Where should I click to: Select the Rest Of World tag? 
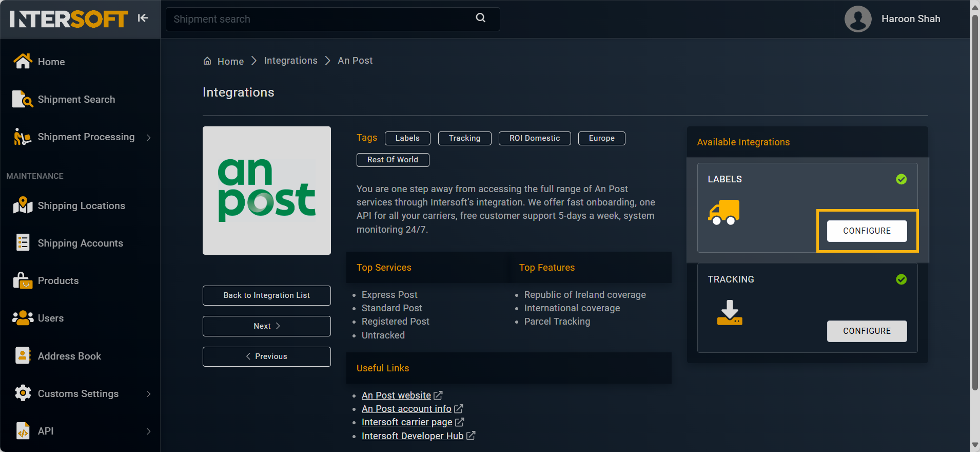(393, 160)
